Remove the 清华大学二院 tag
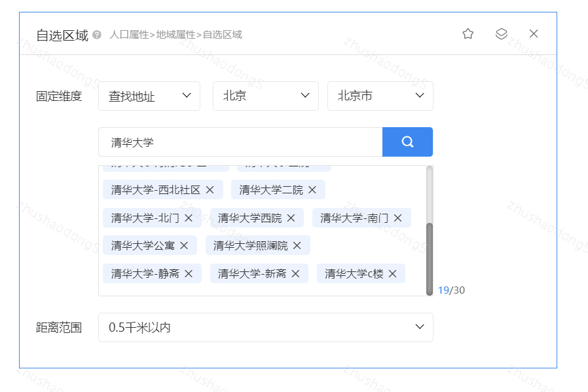The width and height of the screenshot is (588, 392). pyautogui.click(x=312, y=189)
